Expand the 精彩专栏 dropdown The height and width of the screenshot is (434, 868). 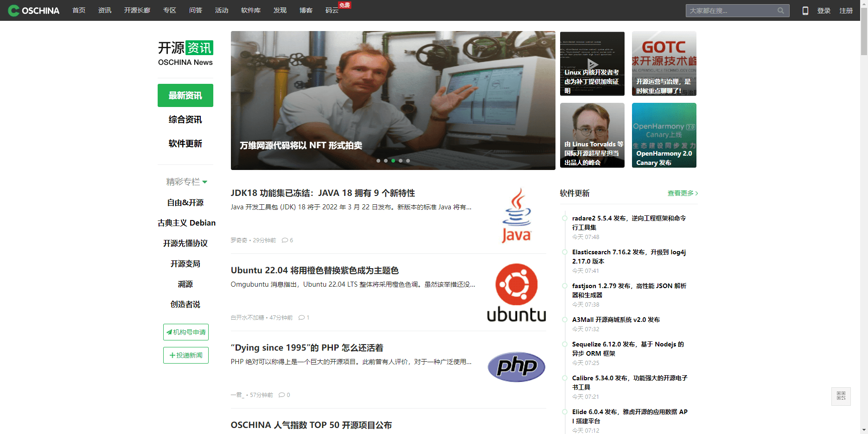(x=186, y=182)
